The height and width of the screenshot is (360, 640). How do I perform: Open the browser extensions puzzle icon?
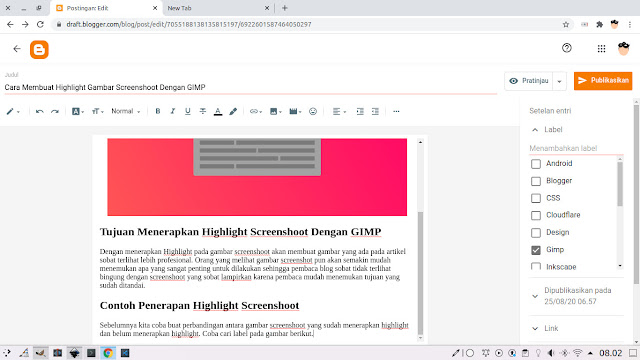pos(599,24)
